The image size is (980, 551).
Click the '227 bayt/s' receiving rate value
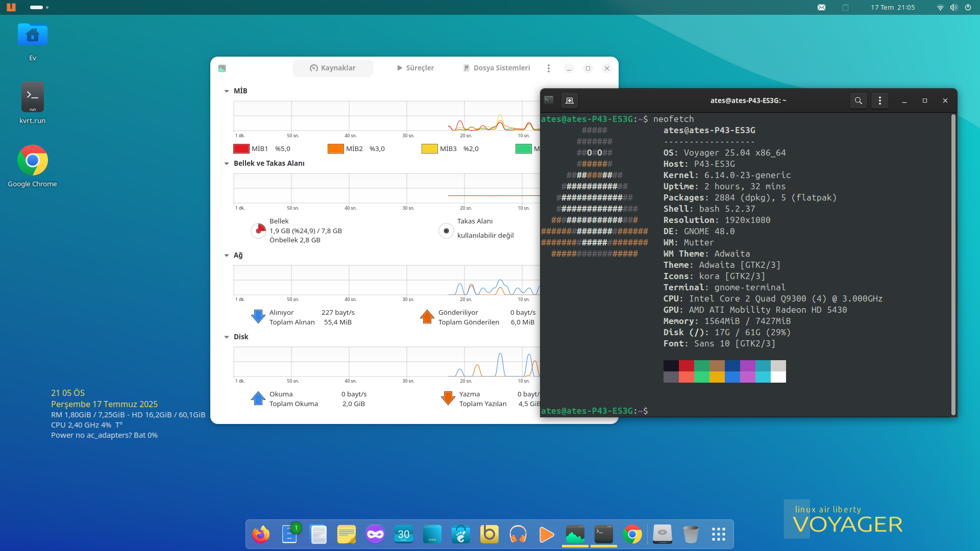pyautogui.click(x=338, y=313)
